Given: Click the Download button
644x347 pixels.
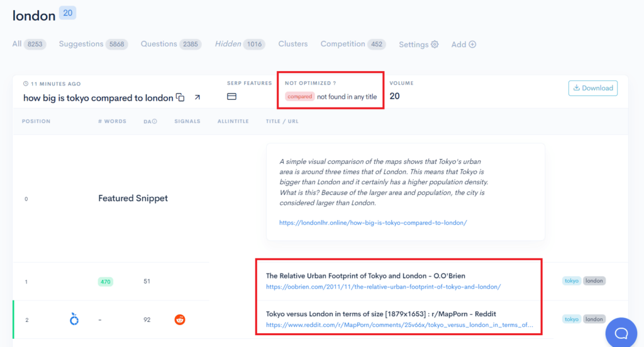Looking at the screenshot, I should [592, 88].
